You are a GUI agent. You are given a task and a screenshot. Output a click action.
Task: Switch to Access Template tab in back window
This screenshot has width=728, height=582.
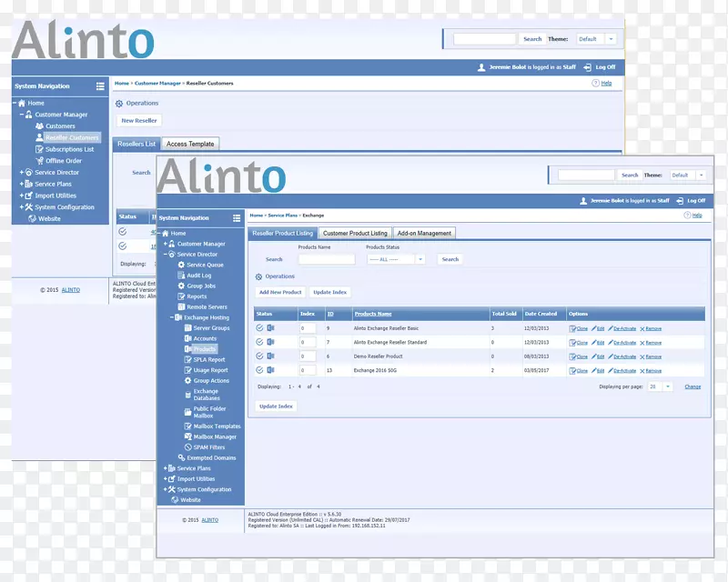190,144
